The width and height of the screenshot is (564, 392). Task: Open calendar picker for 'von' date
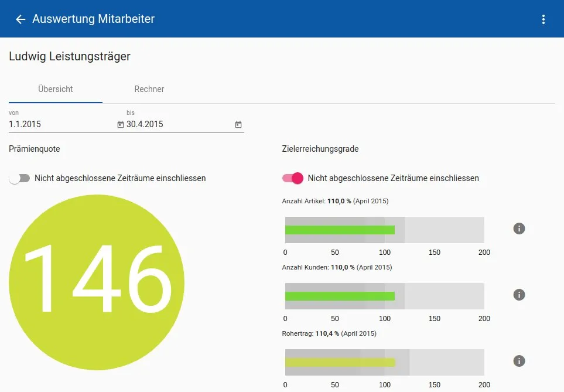(121, 124)
